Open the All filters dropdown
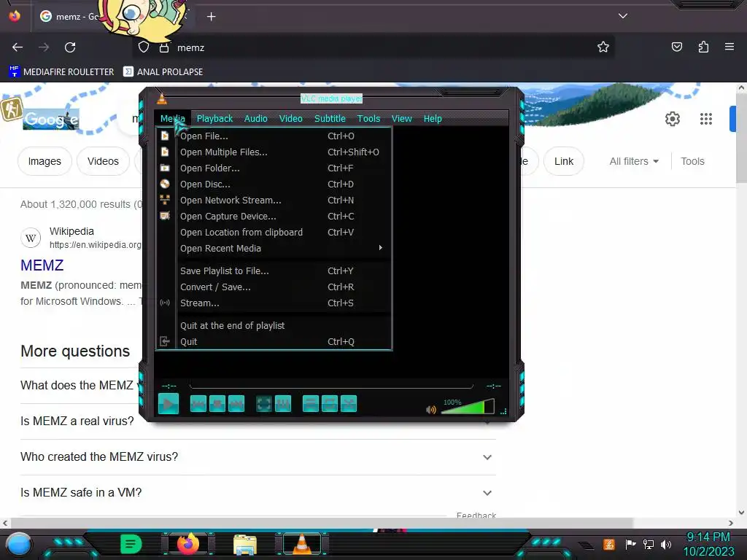Screen dimensions: 747x560 click(634, 161)
